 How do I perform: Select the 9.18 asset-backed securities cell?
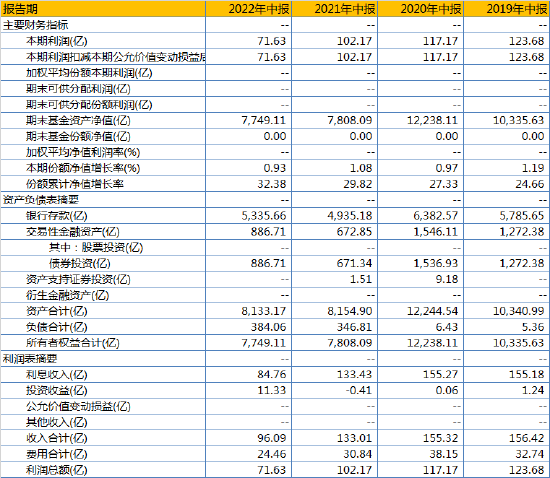[421, 280]
